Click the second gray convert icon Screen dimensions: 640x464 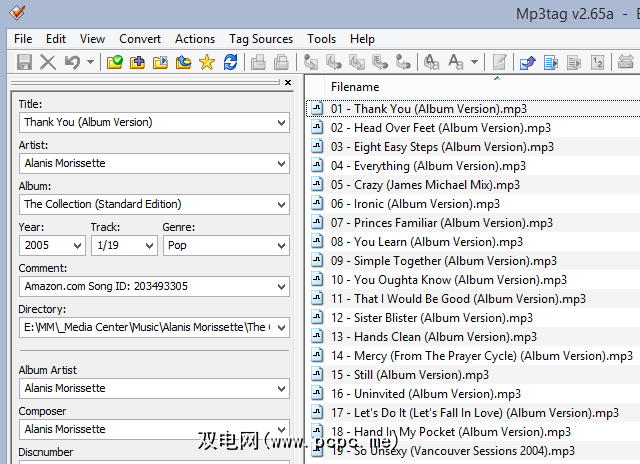334,62
